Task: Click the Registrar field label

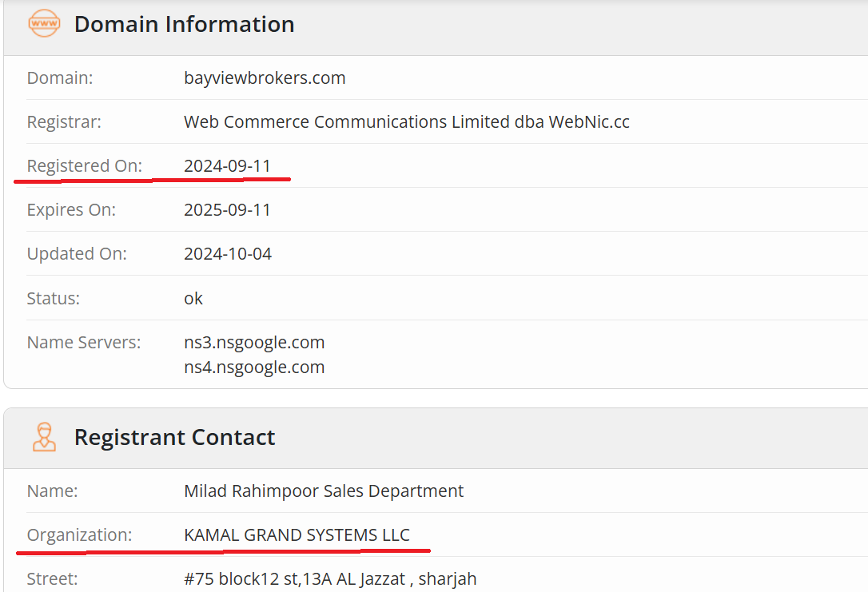Action: click(64, 122)
